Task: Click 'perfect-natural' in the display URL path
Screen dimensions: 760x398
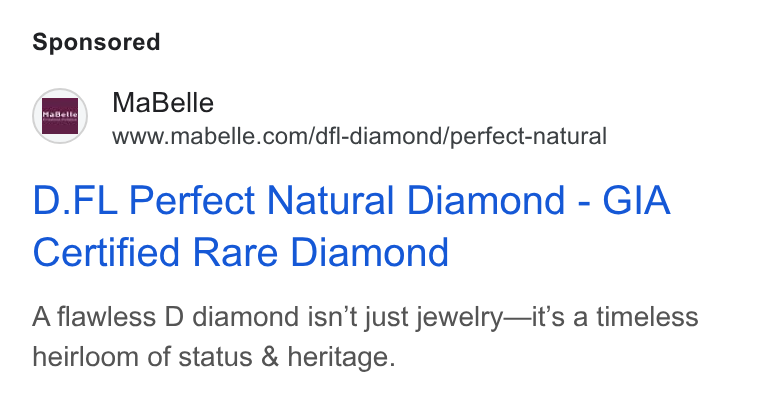Action: click(528, 136)
